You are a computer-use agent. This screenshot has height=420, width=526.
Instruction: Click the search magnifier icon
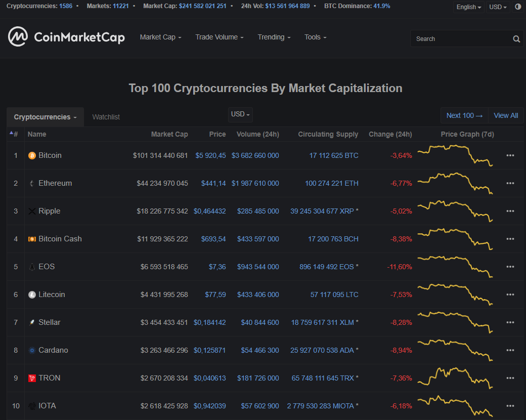pos(516,39)
